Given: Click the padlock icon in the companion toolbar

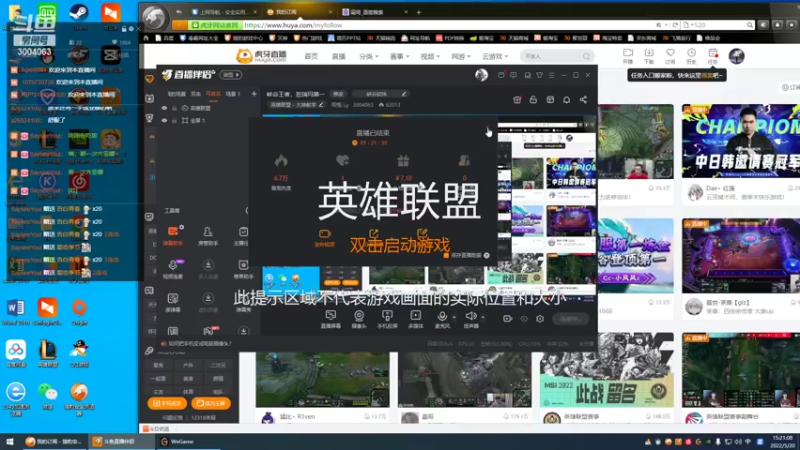Looking at the screenshot, I should [x=533, y=99].
